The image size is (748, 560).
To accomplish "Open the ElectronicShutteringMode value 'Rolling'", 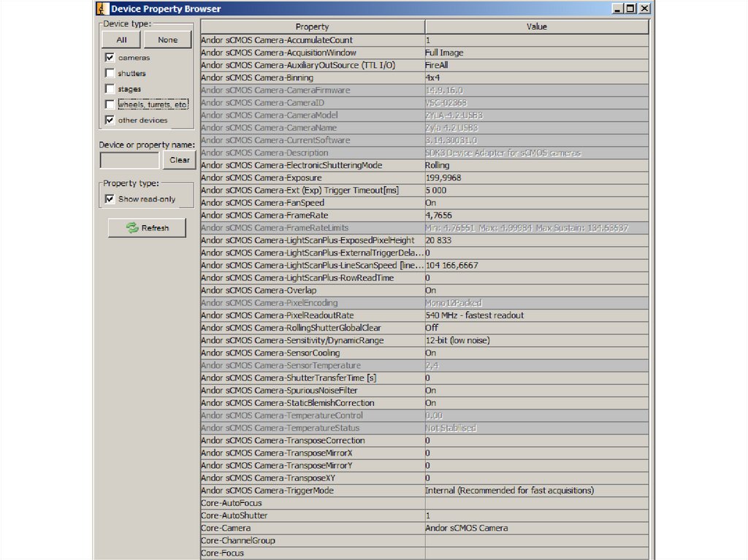I will [x=537, y=165].
